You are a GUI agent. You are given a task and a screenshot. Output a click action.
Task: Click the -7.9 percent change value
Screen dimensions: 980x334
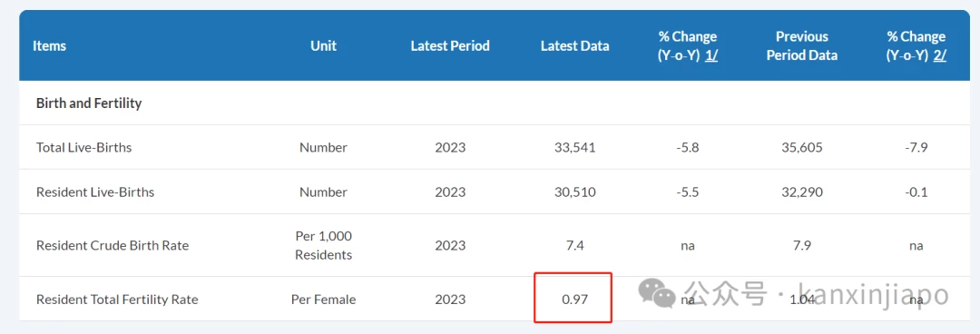(x=916, y=148)
